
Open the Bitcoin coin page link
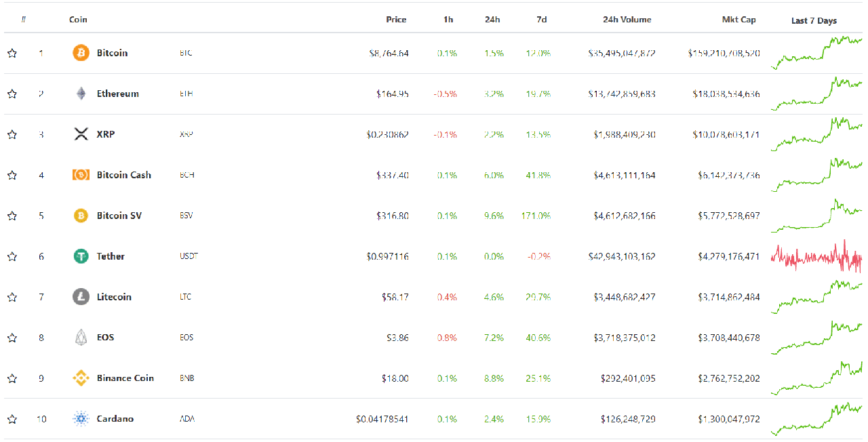click(112, 53)
